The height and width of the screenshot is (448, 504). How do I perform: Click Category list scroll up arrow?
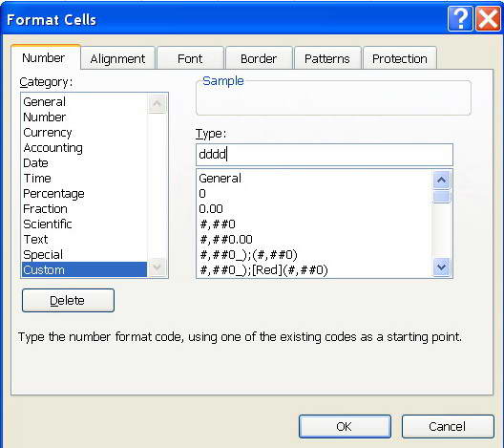click(x=157, y=103)
